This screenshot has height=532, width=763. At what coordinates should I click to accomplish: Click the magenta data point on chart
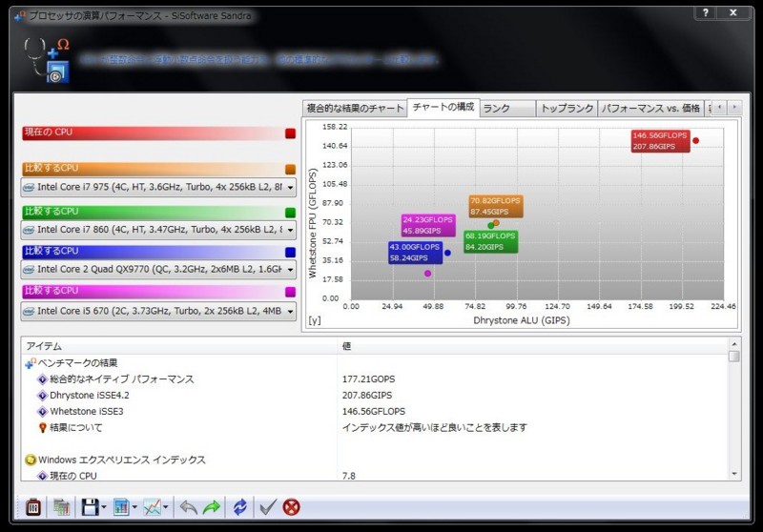click(427, 274)
